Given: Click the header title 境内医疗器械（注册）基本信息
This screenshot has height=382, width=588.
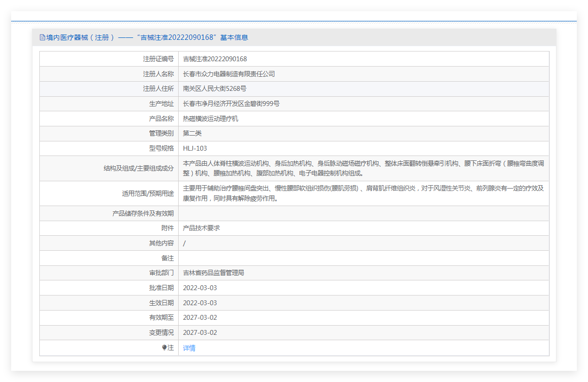Looking at the screenshot, I should coord(147,37).
